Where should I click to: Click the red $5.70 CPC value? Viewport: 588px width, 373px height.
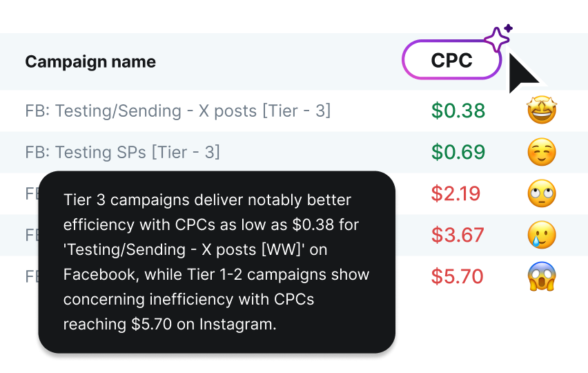[458, 276]
